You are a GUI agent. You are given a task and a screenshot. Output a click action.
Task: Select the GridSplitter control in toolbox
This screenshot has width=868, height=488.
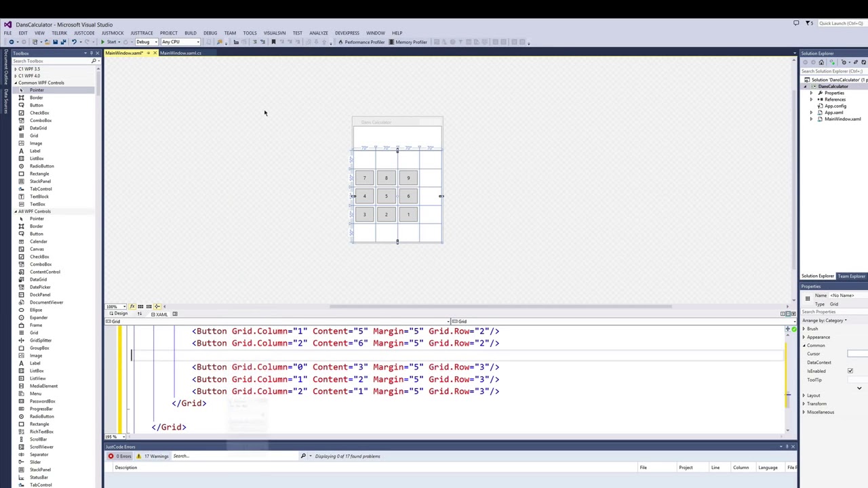[x=41, y=340]
